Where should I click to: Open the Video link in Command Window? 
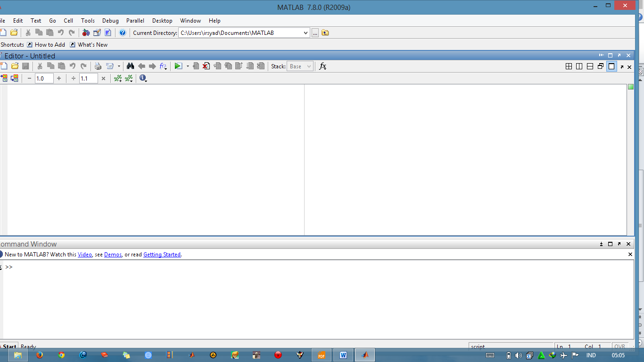pos(85,255)
